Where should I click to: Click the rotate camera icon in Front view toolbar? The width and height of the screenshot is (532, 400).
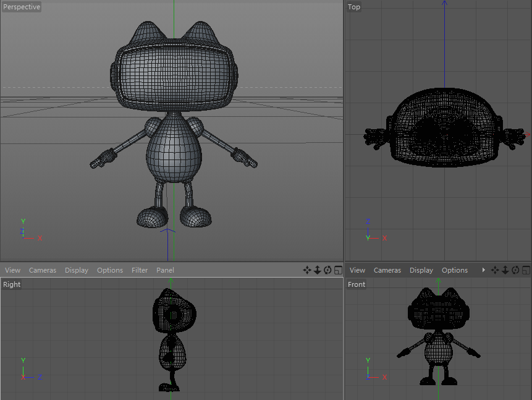click(x=516, y=270)
